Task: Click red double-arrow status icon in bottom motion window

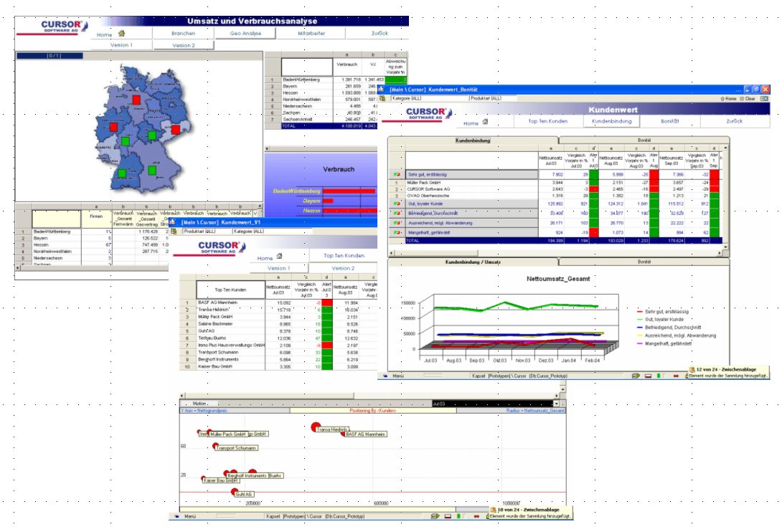Action: point(476,516)
